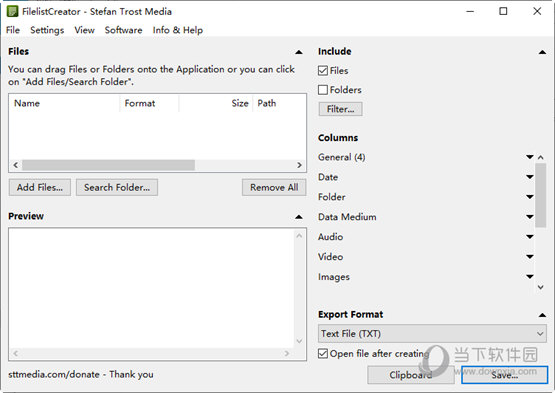This screenshot has width=555, height=393.
Task: Click the Remove All button
Action: tap(274, 187)
